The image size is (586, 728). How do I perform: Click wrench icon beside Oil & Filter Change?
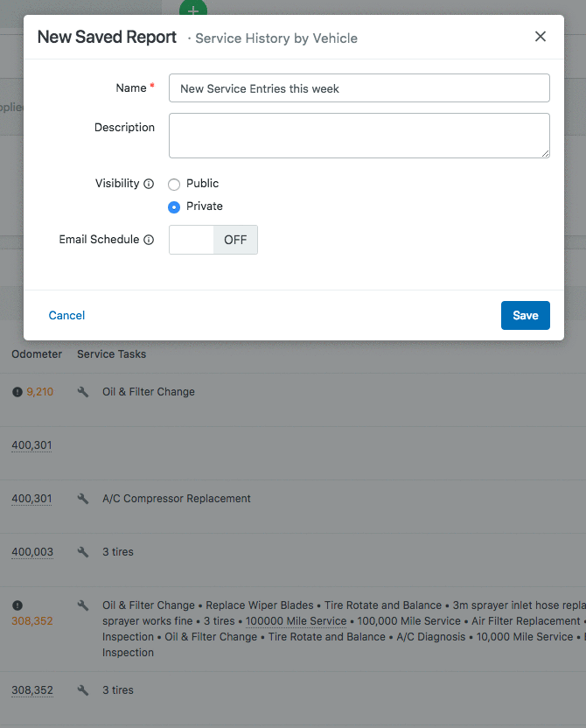pyautogui.click(x=83, y=392)
